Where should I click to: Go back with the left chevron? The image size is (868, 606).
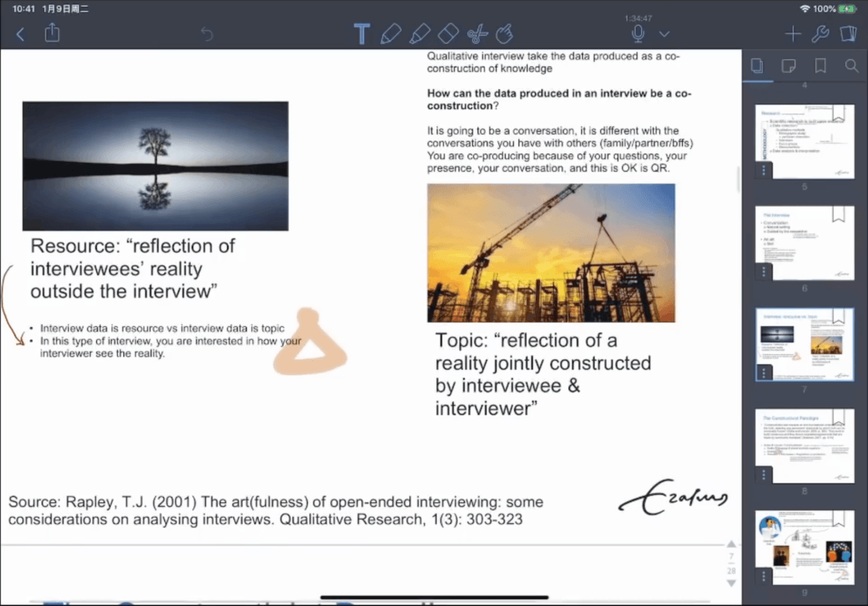coord(20,34)
